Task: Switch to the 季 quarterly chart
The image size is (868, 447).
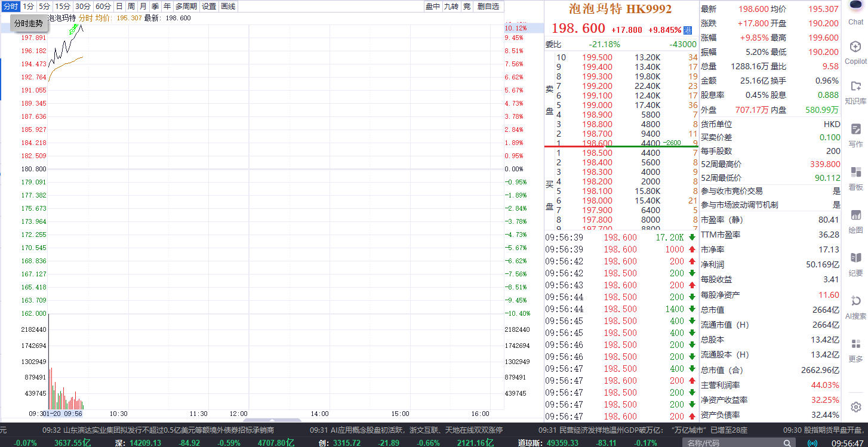Action: [x=155, y=6]
